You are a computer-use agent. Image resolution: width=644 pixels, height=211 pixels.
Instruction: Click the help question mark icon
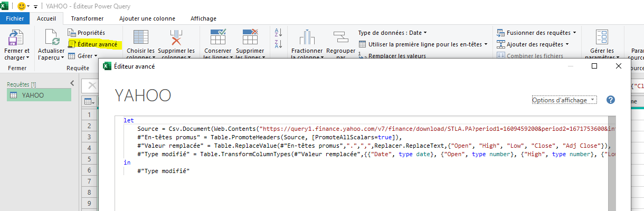[x=611, y=100]
